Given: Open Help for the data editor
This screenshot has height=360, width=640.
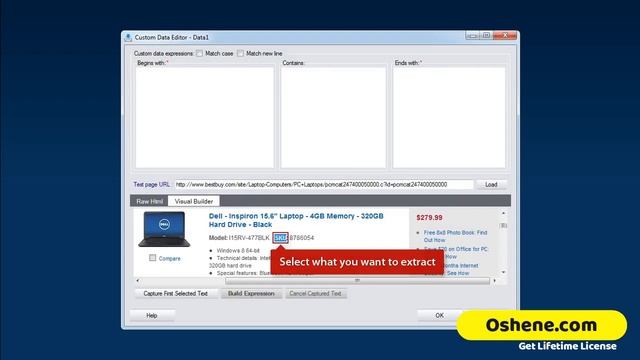Looking at the screenshot, I should pos(152,316).
